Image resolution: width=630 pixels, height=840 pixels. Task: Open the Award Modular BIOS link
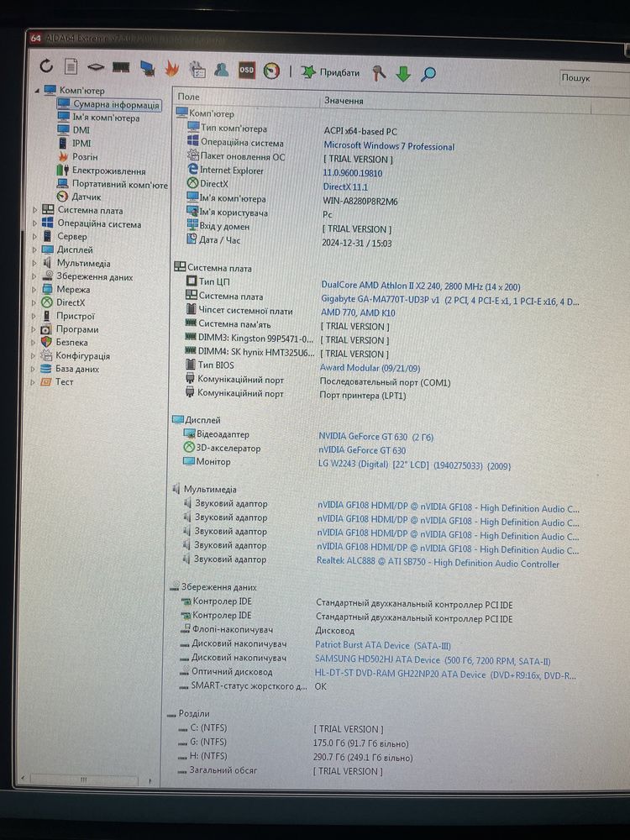tap(370, 368)
